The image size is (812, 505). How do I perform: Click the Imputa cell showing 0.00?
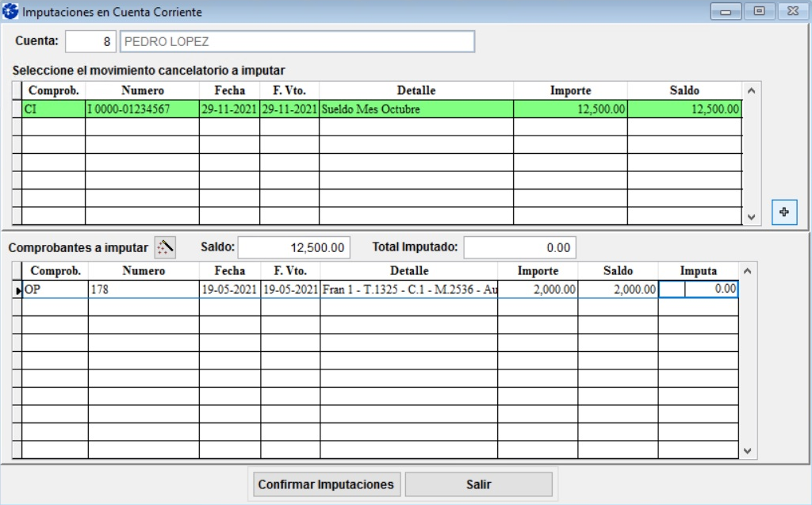coord(698,289)
